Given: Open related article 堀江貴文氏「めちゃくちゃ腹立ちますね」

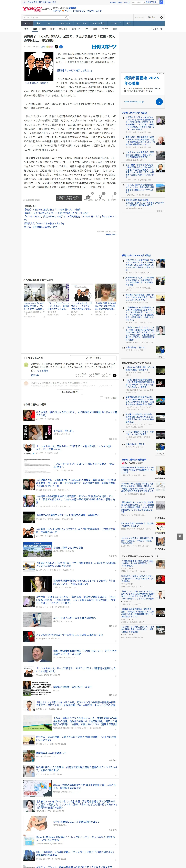Looking at the screenshot, I should (44, 223).
